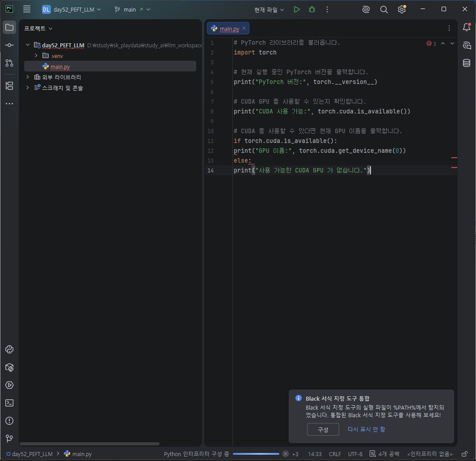Open the AI assistant swirl icon

pyautogui.click(x=366, y=9)
